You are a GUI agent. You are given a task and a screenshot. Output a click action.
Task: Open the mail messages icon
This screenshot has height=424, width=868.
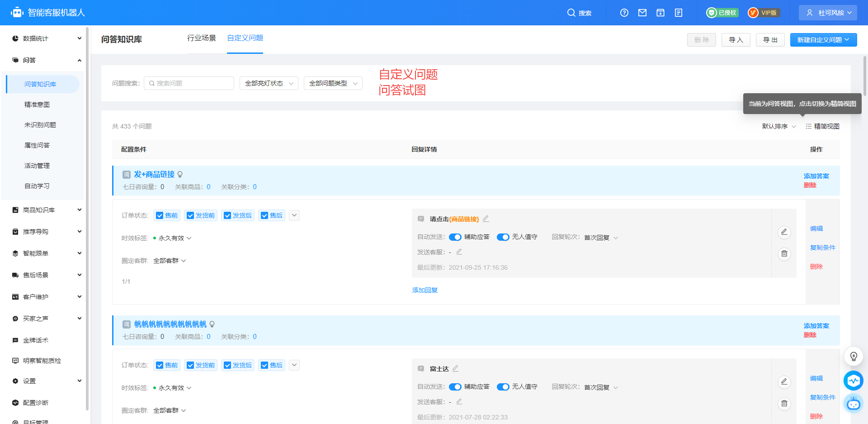point(642,13)
